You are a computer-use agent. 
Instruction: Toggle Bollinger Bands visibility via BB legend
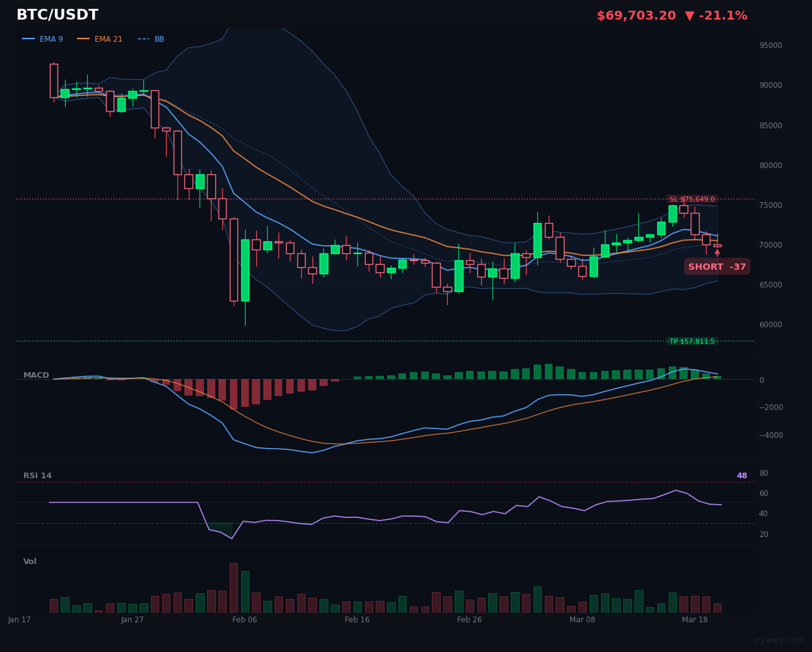(158, 39)
